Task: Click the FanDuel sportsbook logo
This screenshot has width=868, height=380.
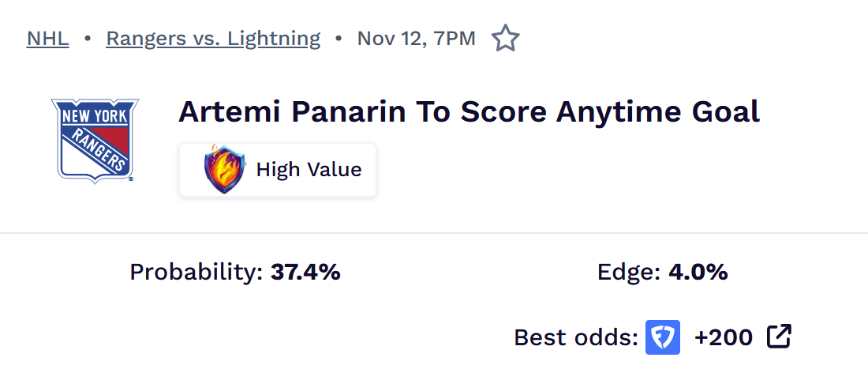Action: tap(663, 337)
